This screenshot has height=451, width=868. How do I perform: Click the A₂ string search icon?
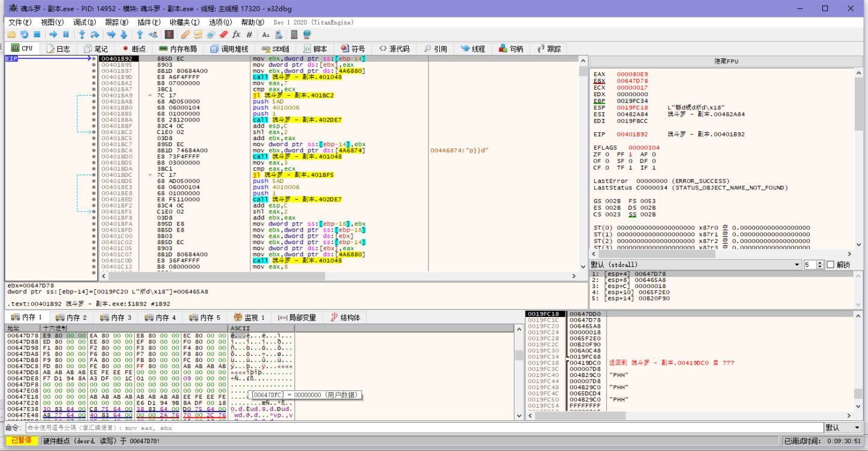[265, 34]
